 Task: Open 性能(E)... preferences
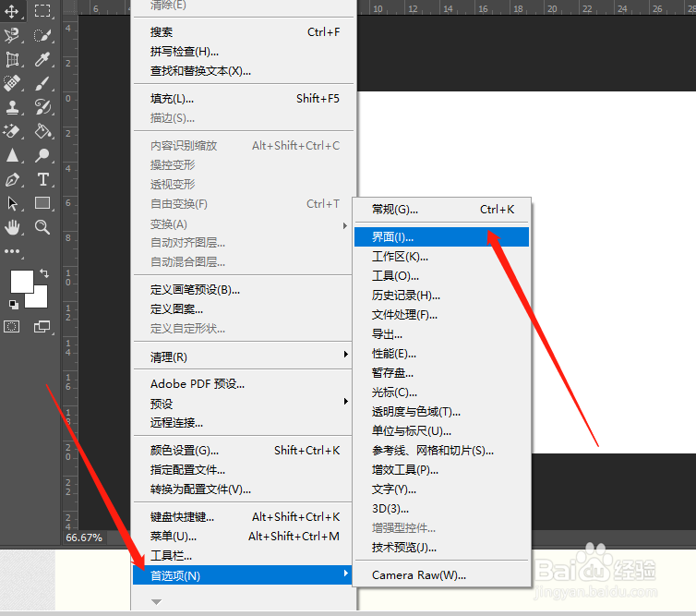click(x=441, y=354)
